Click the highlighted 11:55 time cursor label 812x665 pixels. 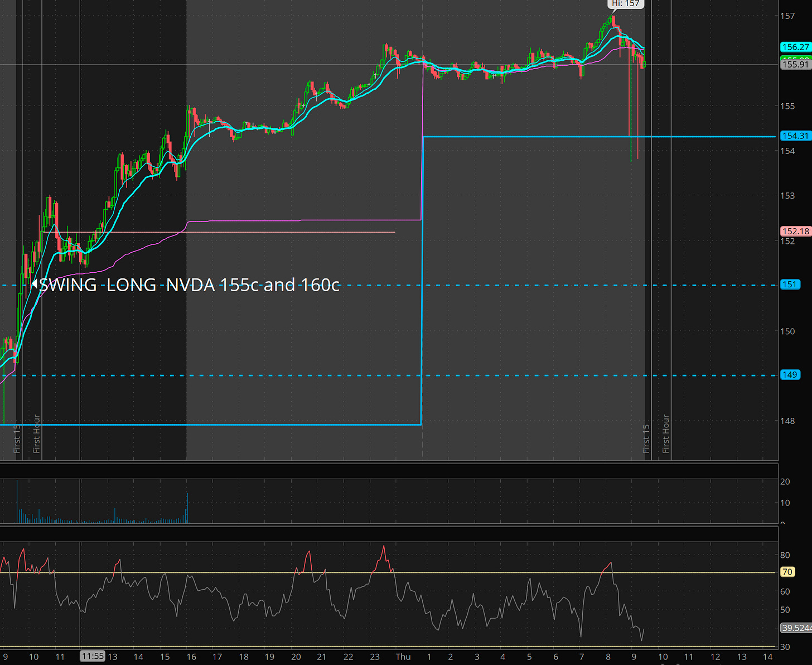tap(93, 657)
